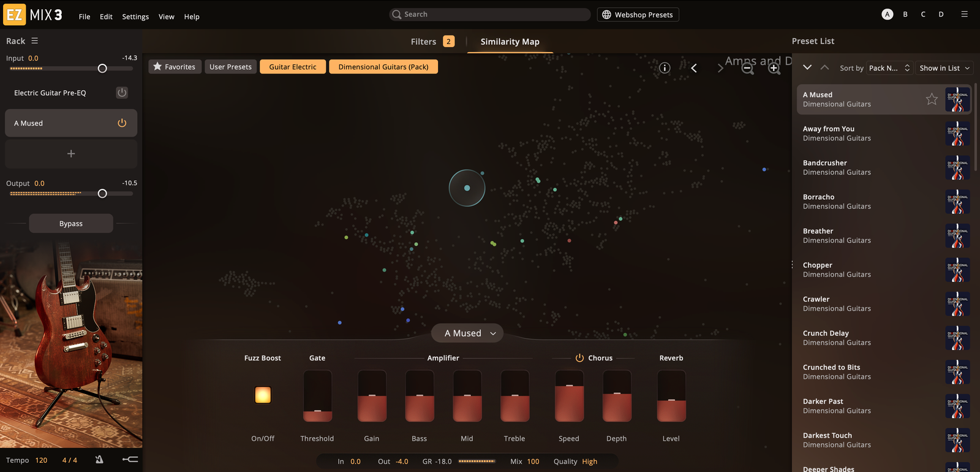This screenshot has width=980, height=472.
Task: Toggle power for A Mused rack slot
Action: (x=122, y=123)
